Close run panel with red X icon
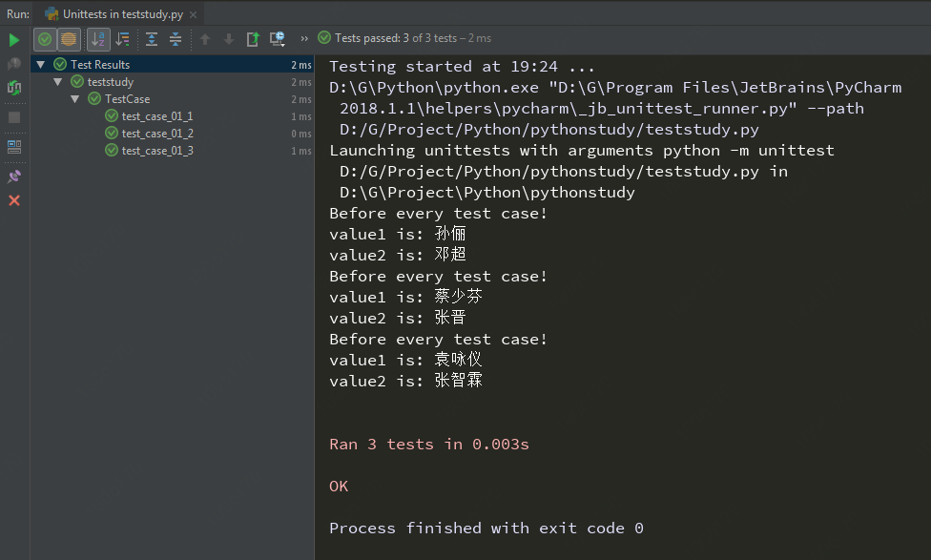931x560 pixels. click(x=14, y=200)
